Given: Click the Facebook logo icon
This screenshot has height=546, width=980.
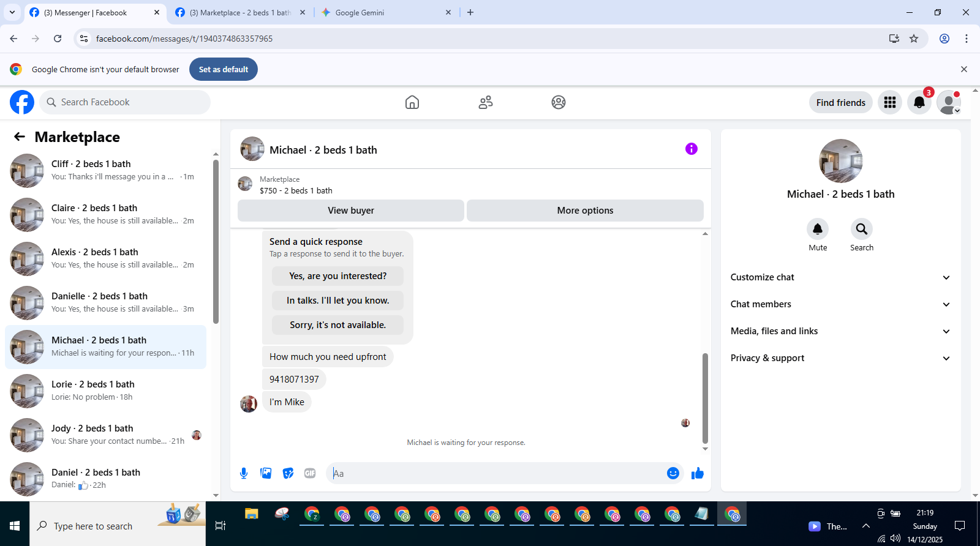Looking at the screenshot, I should [x=22, y=102].
